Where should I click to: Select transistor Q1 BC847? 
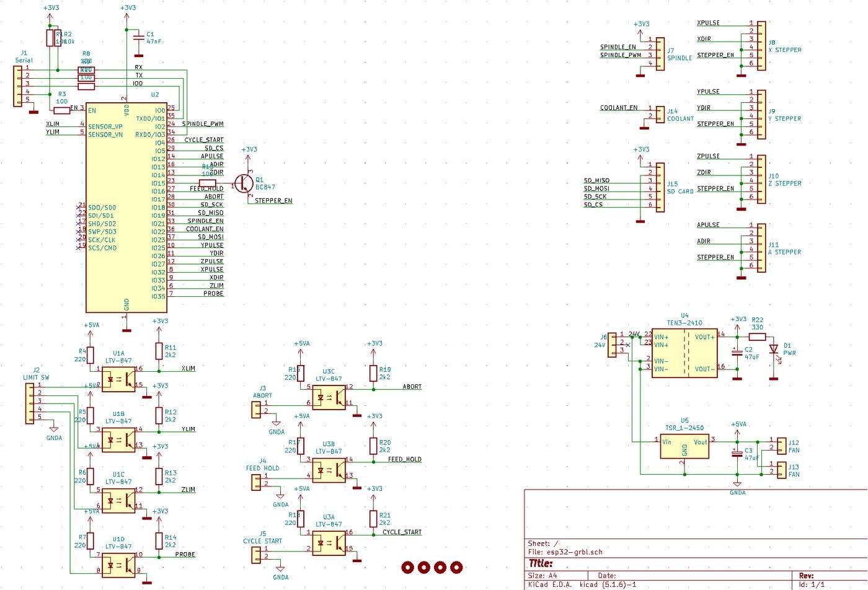245,183
